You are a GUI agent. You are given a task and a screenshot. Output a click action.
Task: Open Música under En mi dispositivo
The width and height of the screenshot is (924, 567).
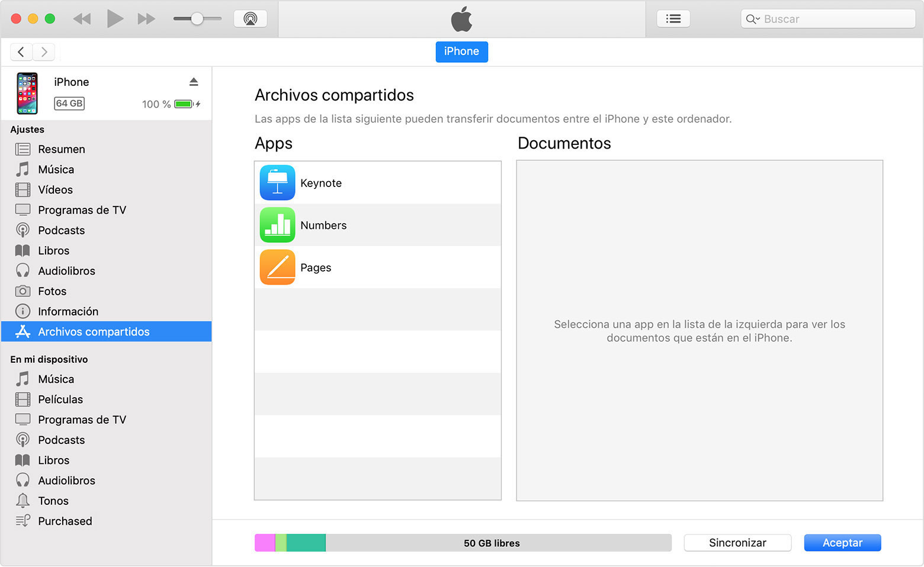point(107,379)
